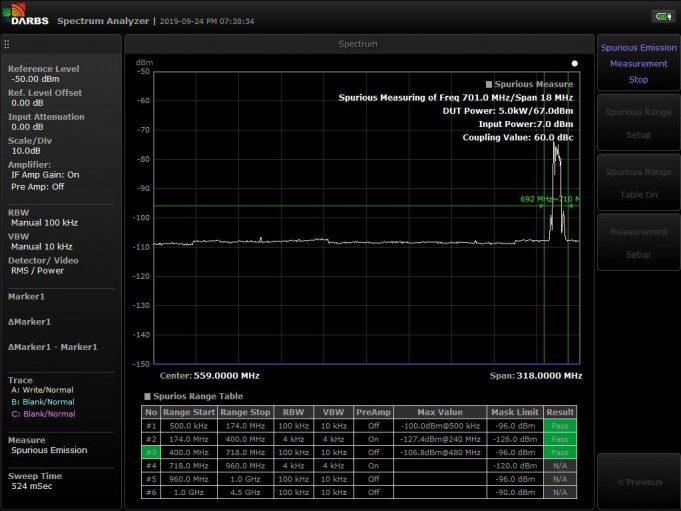Viewport: 681px width, 511px height.
Task: Stop the Spurious Emission Measurement
Action: point(637,64)
